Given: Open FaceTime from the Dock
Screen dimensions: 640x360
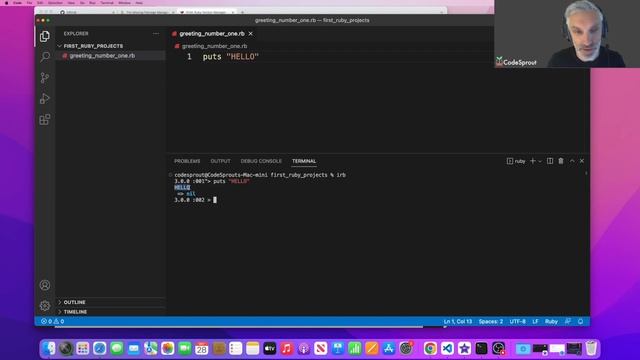Looking at the screenshot, I should point(185,349).
